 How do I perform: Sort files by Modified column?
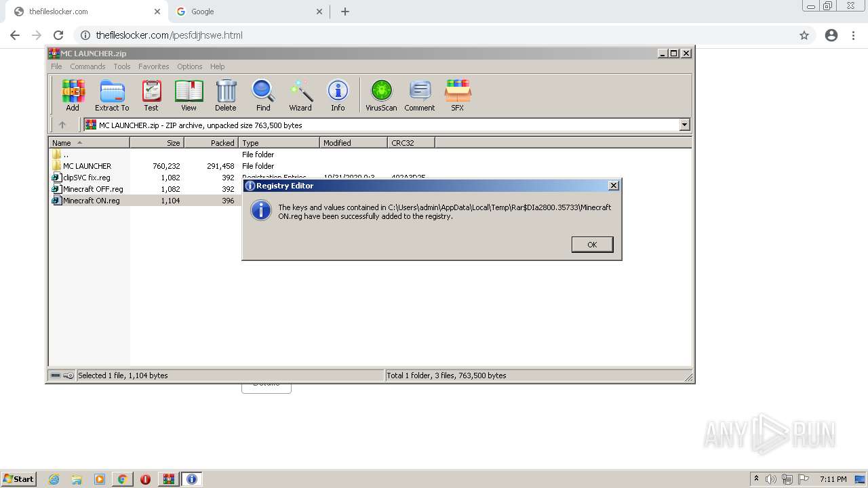(x=353, y=143)
